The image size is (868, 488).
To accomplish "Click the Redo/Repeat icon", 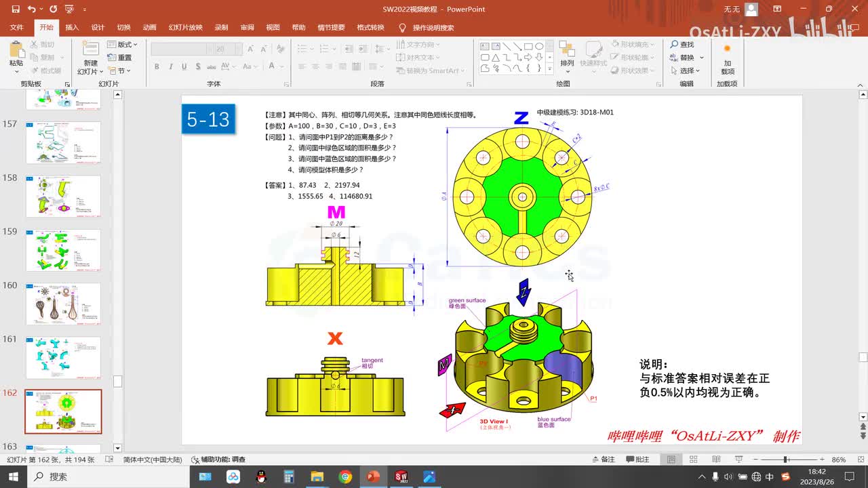I will 53,9.
